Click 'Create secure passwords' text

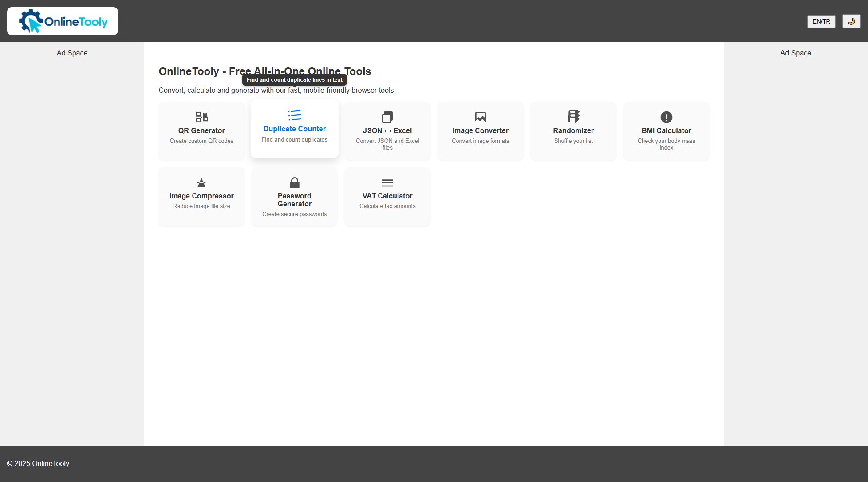pyautogui.click(x=295, y=214)
